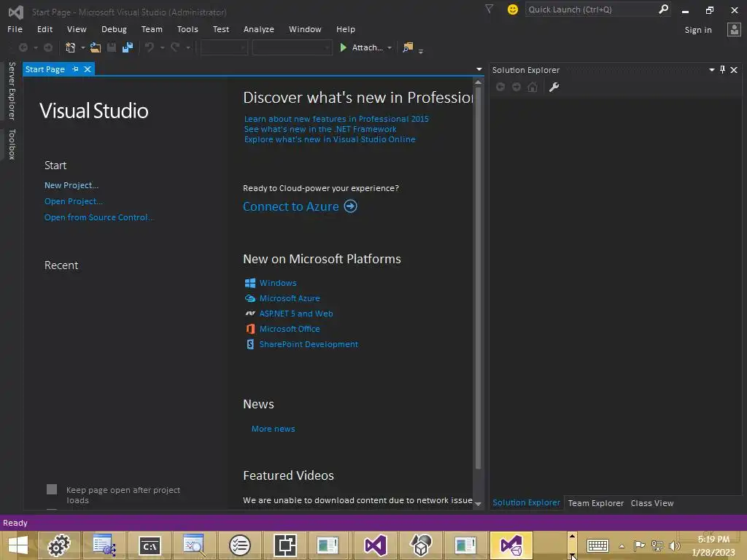Click the New Project toolbar icon
Image resolution: width=747 pixels, height=560 pixels.
coord(71,47)
